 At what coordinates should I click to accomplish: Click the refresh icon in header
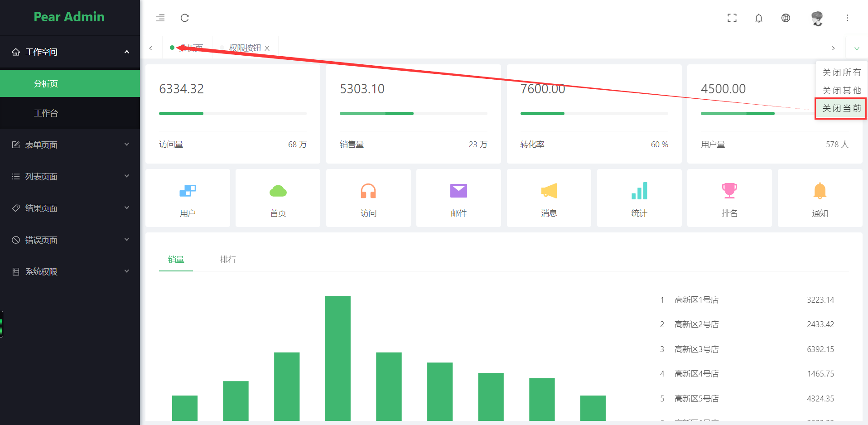[184, 18]
